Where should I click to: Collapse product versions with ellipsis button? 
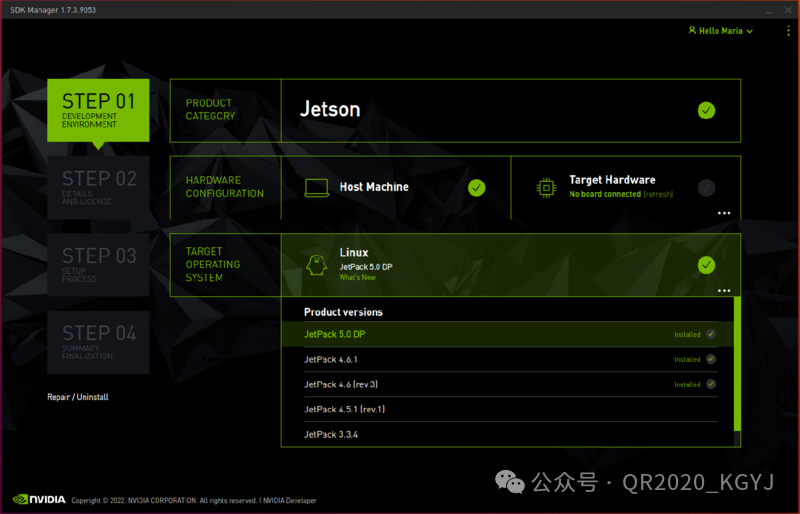(x=724, y=290)
